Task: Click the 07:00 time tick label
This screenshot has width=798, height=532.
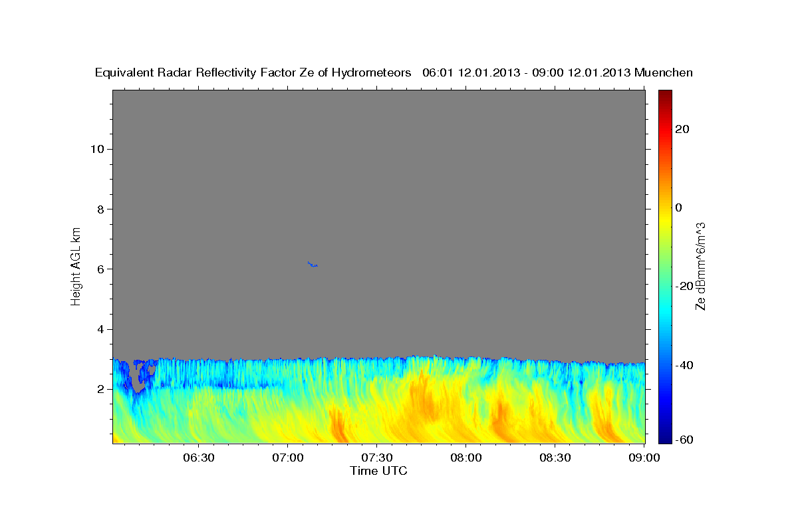Action: (x=287, y=458)
